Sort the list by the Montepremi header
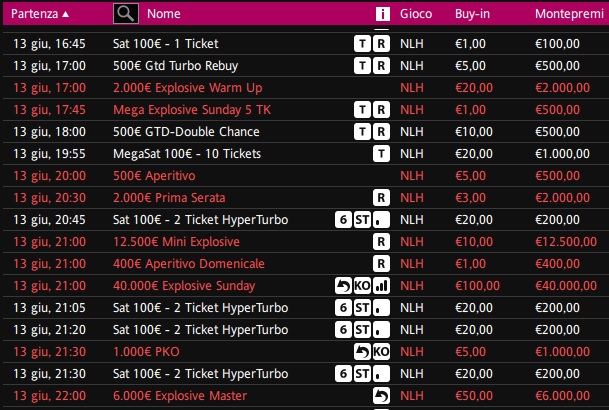Screen dimensions: 609x410 (569, 14)
